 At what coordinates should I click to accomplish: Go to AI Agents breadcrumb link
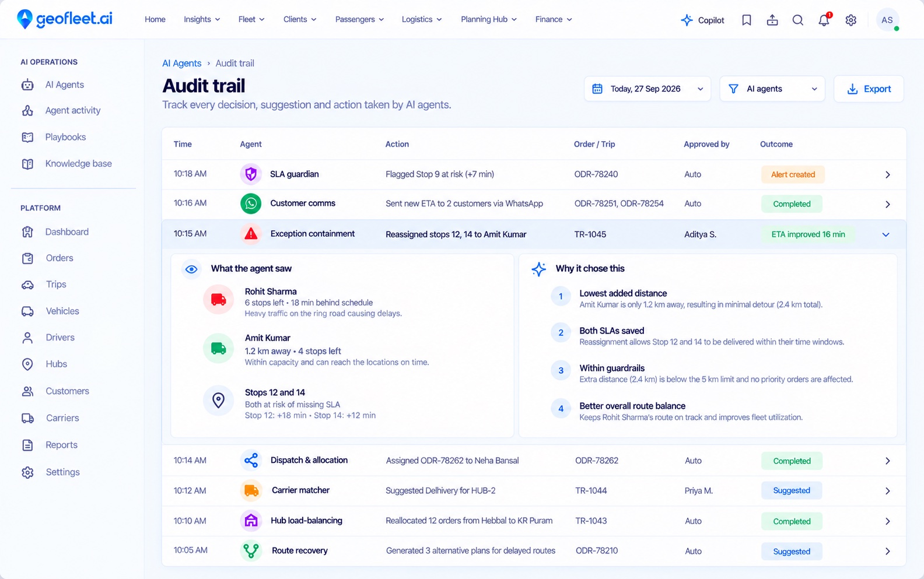tap(181, 63)
